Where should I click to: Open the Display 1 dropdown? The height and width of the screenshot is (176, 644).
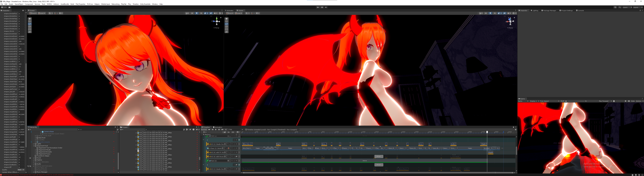pos(535,101)
